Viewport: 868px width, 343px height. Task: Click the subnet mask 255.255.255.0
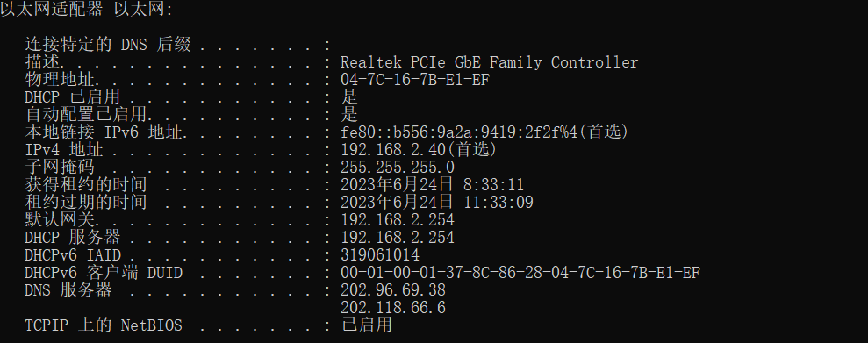pos(398,167)
